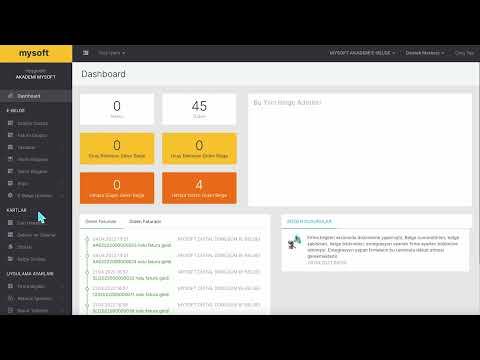Open the white card showing 45
This screenshot has width=480, height=360.
[x=199, y=109]
